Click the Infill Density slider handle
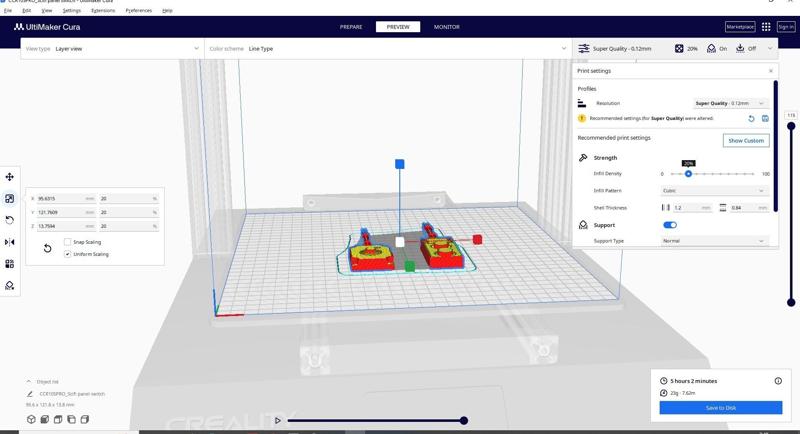 pyautogui.click(x=688, y=174)
